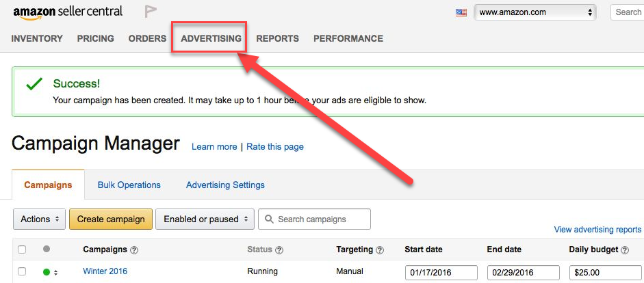The image size is (644, 283).
Task: Click the Running status text
Action: pos(262,271)
